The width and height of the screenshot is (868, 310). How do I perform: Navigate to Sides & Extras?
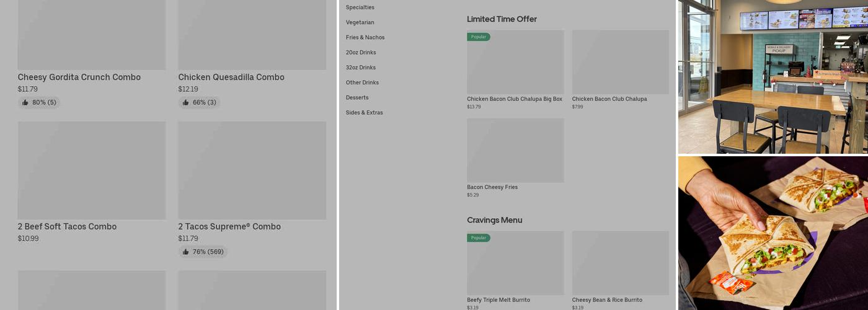(365, 113)
